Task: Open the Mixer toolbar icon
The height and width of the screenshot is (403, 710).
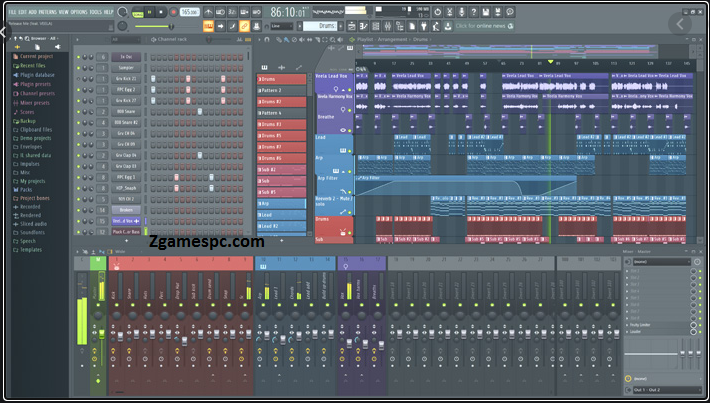Action: click(x=388, y=26)
